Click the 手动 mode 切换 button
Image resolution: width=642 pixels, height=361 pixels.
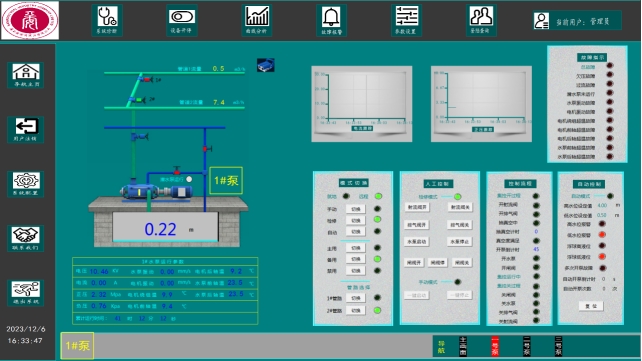click(x=355, y=209)
